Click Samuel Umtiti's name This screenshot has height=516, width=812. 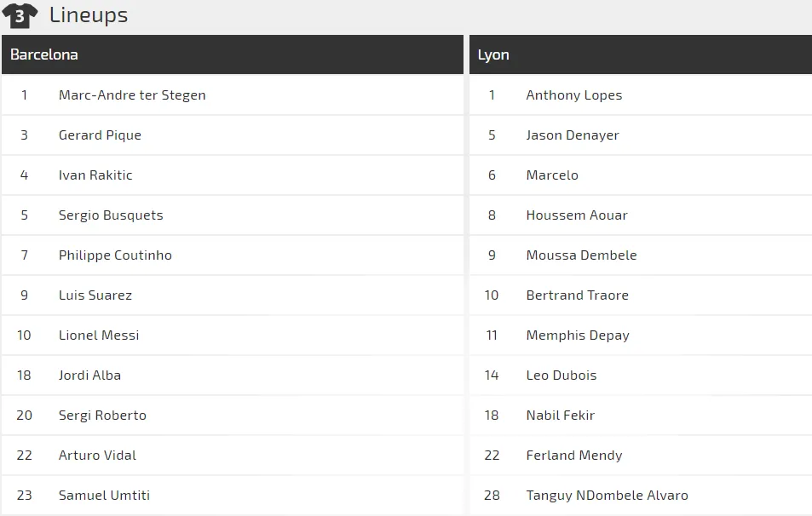[104, 496]
